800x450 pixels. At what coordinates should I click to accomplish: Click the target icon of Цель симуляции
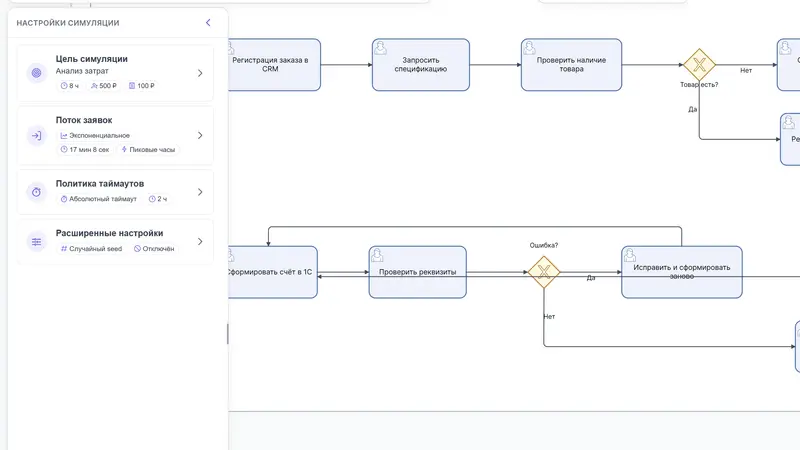point(36,73)
